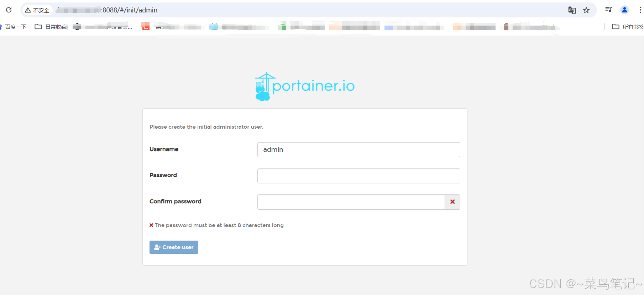
Task: Open the Chrome three-dot menu
Action: click(640, 10)
